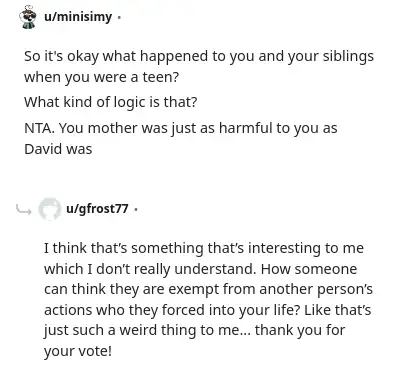Click the line 'actions who they forced into'
Image resolution: width=400 pixels, height=386 pixels.
point(207,310)
